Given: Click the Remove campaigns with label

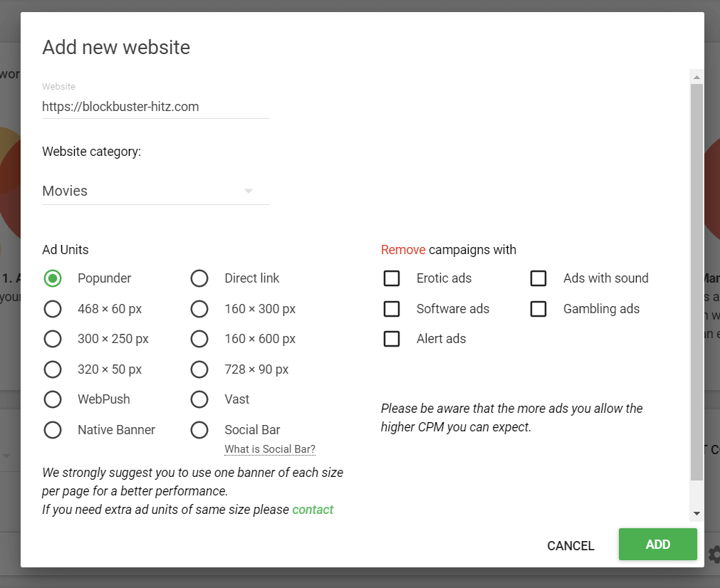Looking at the screenshot, I should (449, 250).
